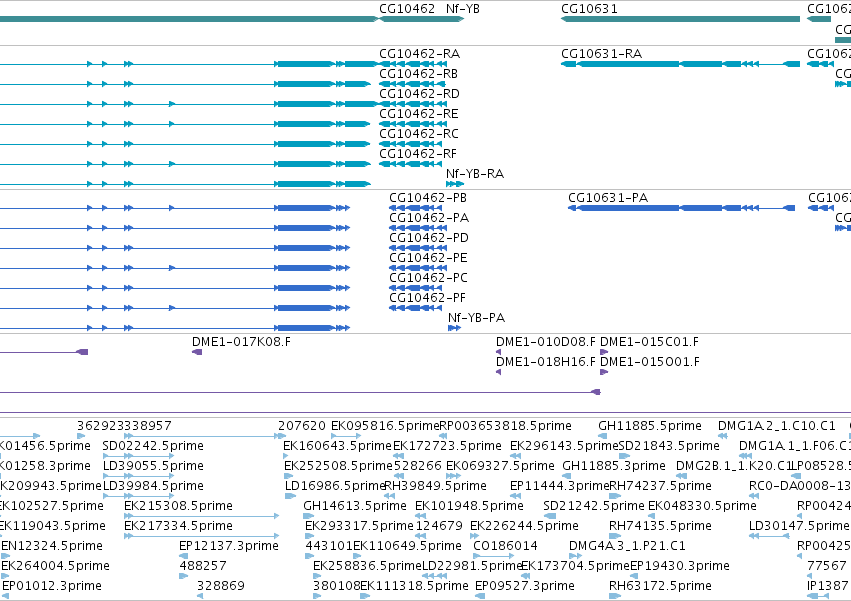Select transcript CG10462-RE label
The width and height of the screenshot is (851, 601).
pyautogui.click(x=418, y=114)
